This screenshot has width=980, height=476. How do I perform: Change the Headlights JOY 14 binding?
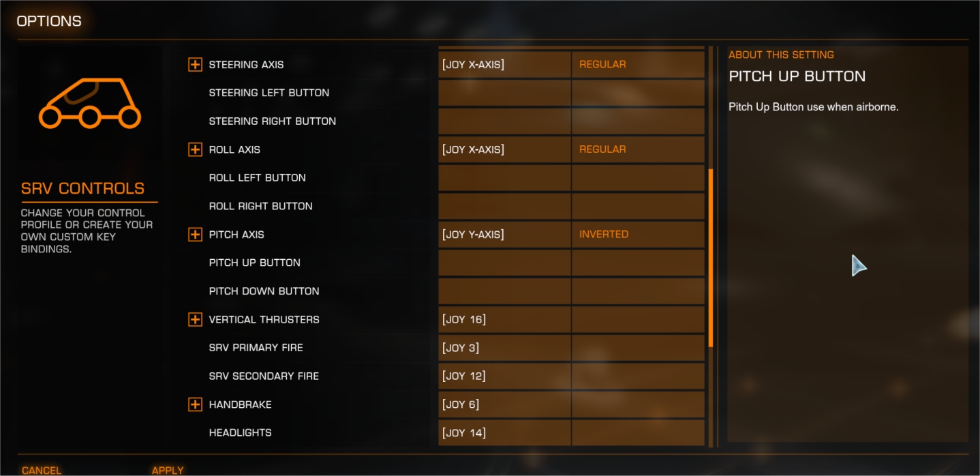[504, 432]
